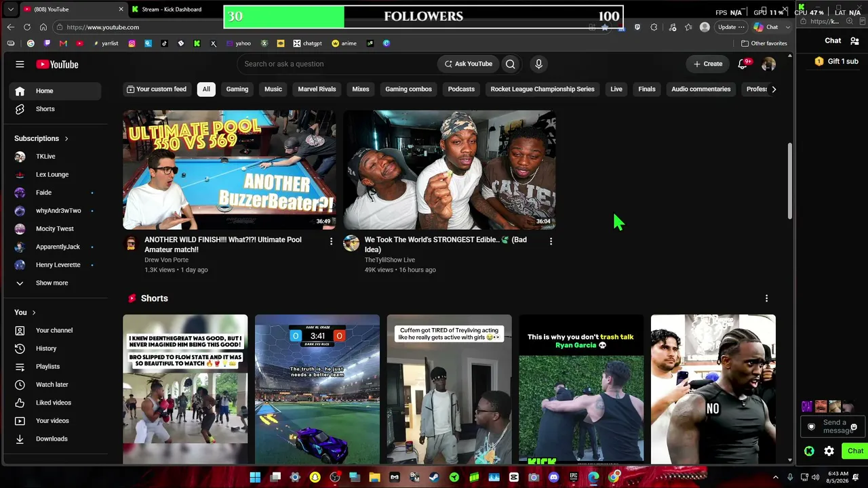This screenshot has height=488, width=868.
Task: Open the Other favorites folder
Action: [x=764, y=43]
